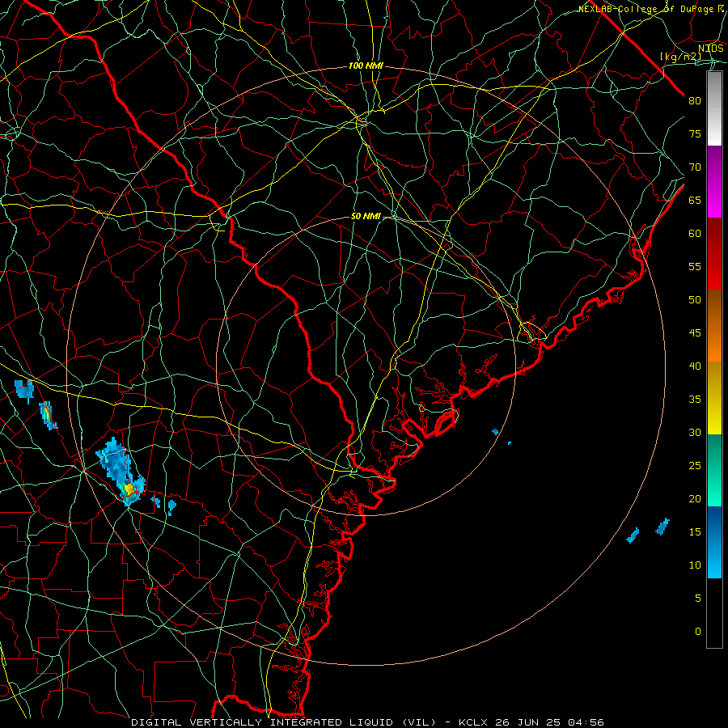This screenshot has width=728, height=728.
Task: Click the 75 value on the color scale
Action: pos(695,133)
